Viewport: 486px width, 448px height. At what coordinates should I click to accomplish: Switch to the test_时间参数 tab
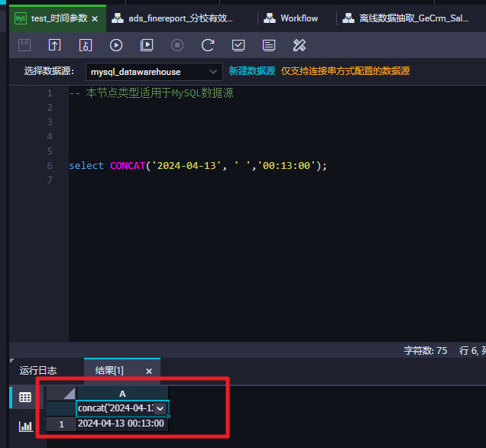click(x=57, y=18)
